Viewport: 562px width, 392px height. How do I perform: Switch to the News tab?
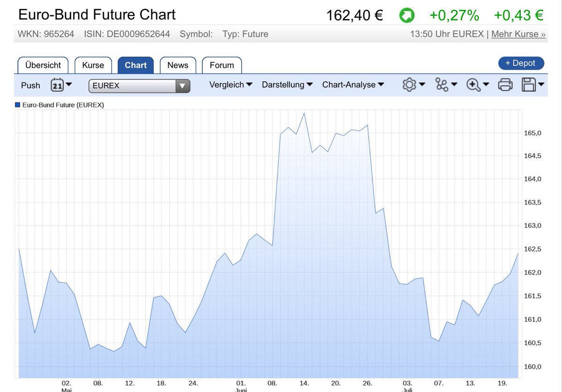click(x=178, y=65)
